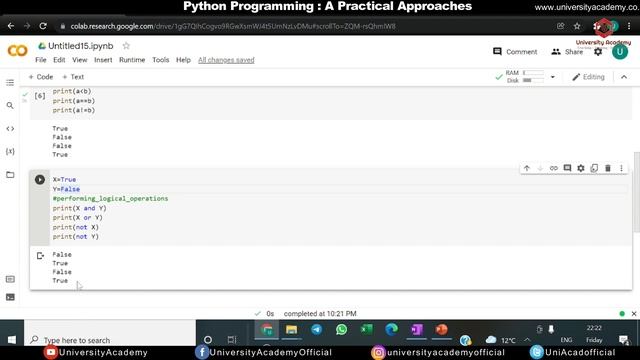Open the Tools menu

(160, 60)
